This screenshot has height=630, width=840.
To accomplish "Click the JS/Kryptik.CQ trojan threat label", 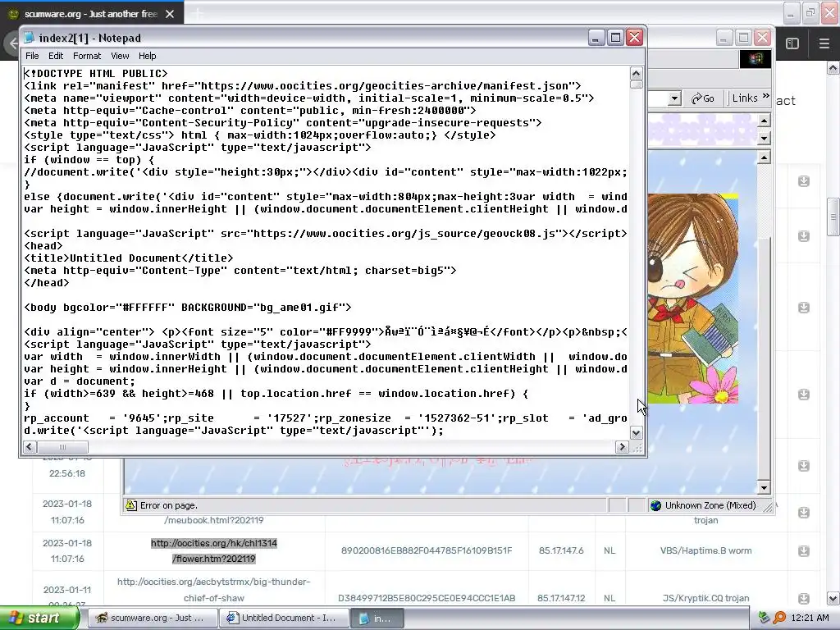I will coord(705,598).
